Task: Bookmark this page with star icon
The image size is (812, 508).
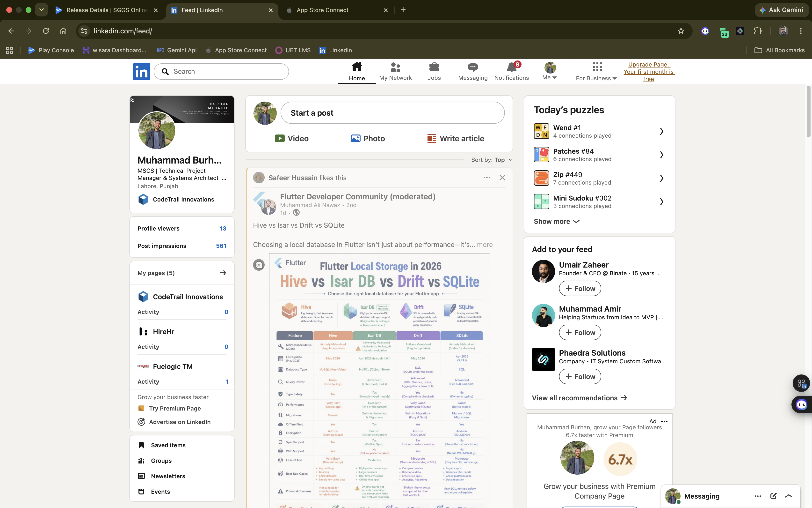Action: click(x=681, y=31)
